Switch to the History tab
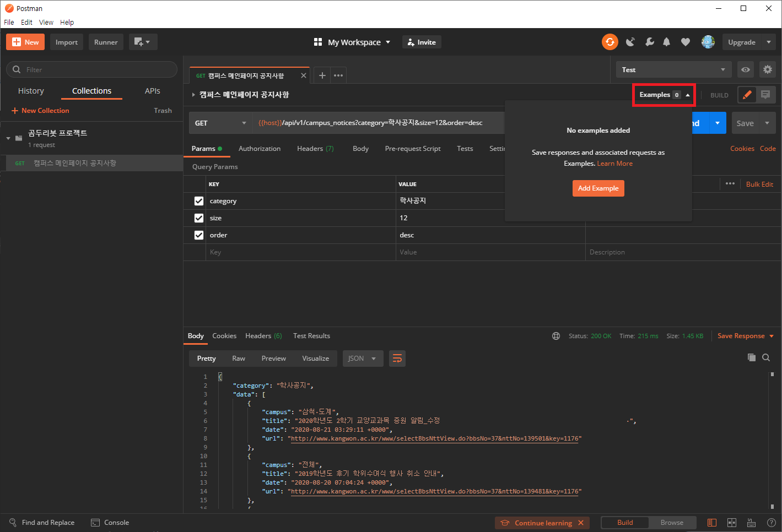The width and height of the screenshot is (782, 532). [31, 91]
